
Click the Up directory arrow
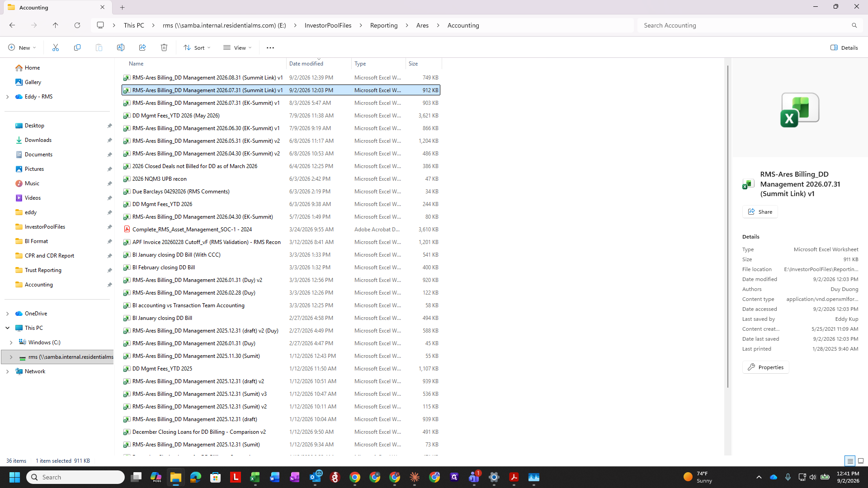56,25
